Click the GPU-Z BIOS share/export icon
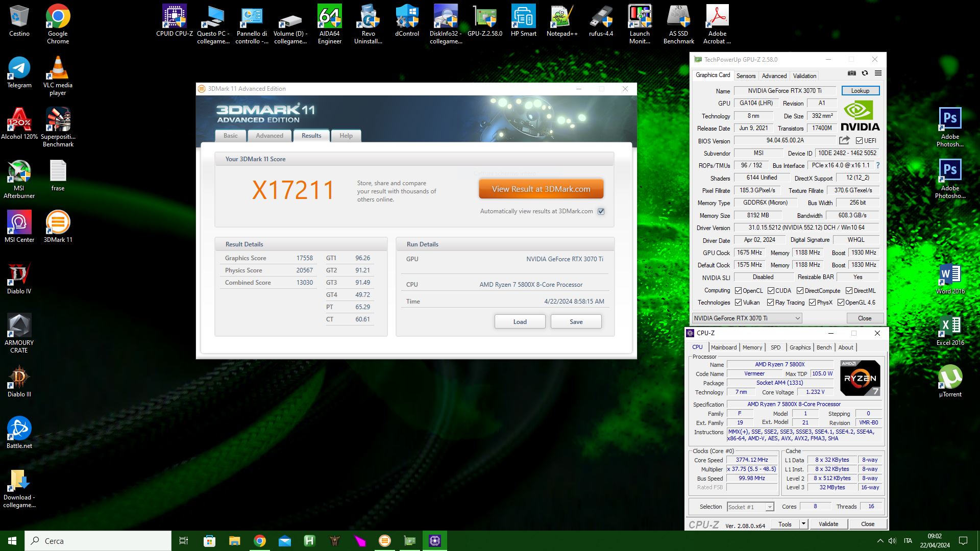Viewport: 980px width, 551px height. click(x=844, y=140)
